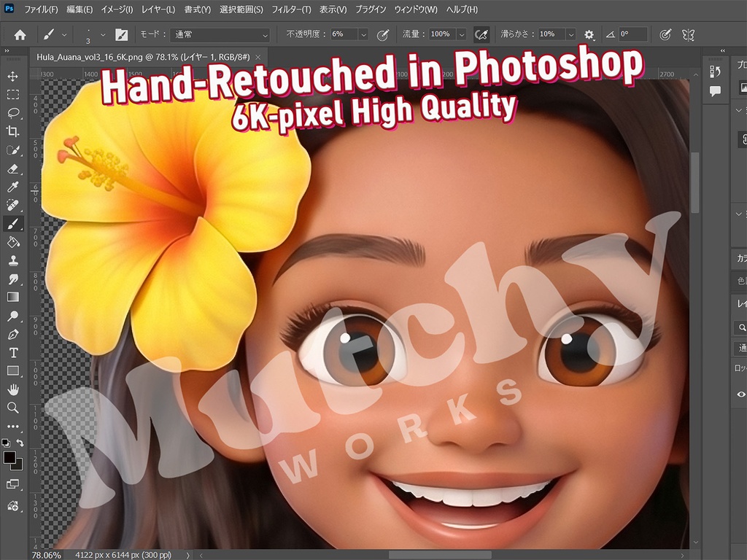Image resolution: width=747 pixels, height=560 pixels.
Task: Change the screen mode
Action: 13,484
